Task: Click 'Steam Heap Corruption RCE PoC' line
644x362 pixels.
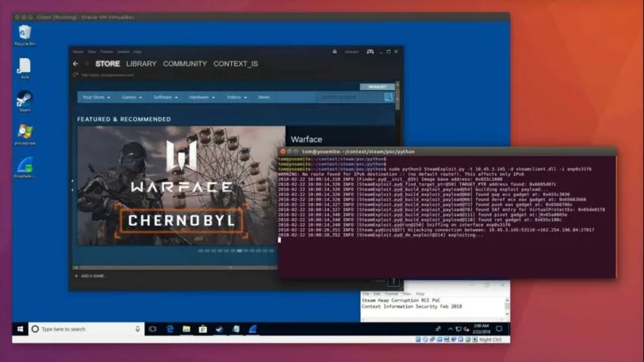Action: point(401,300)
